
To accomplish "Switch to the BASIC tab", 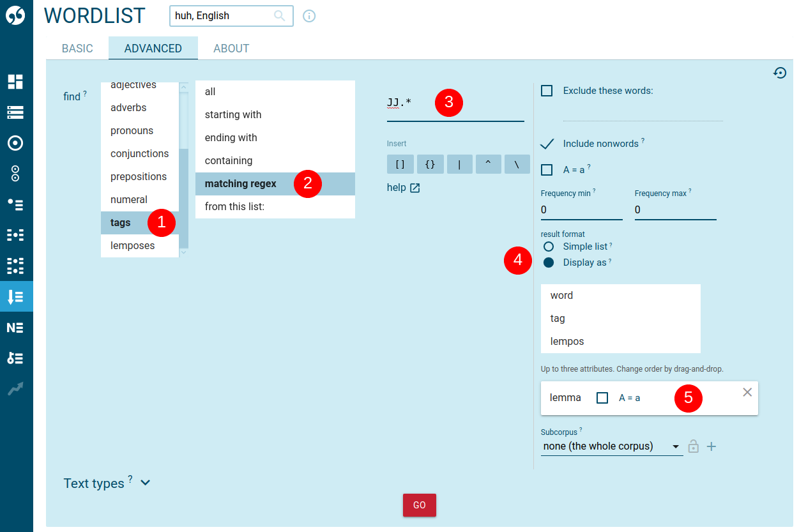I will click(x=77, y=49).
